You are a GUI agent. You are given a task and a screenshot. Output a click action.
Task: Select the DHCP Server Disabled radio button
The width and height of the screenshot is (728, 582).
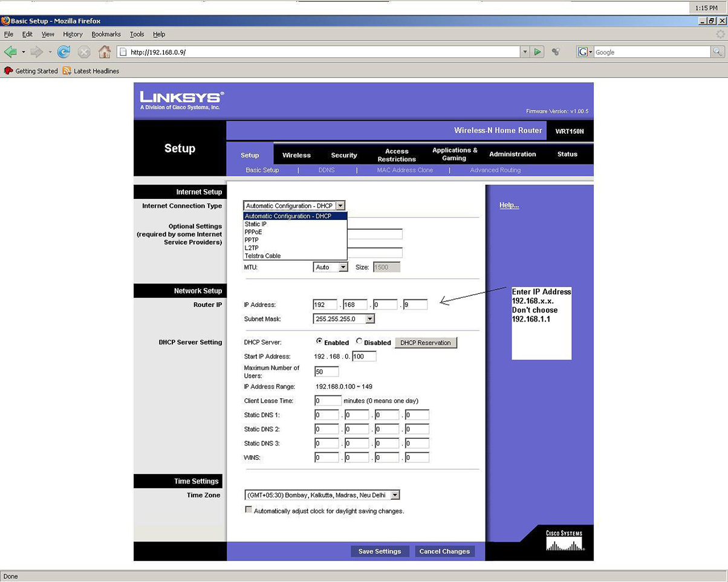(x=359, y=341)
